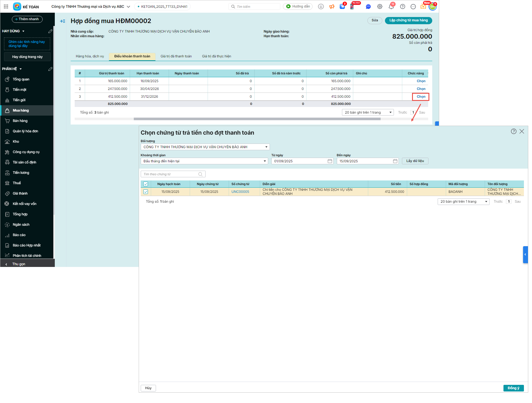Open the notifications bell icon
The image size is (532, 403).
[391, 7]
